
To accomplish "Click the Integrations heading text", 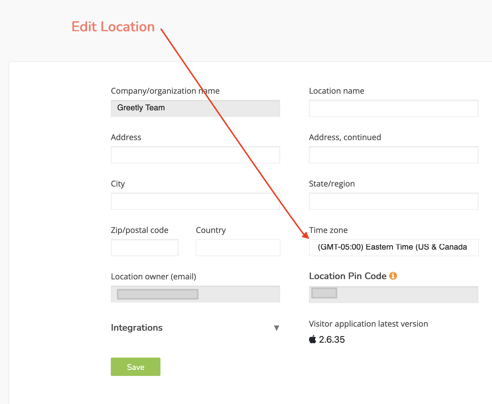I will (x=137, y=328).
